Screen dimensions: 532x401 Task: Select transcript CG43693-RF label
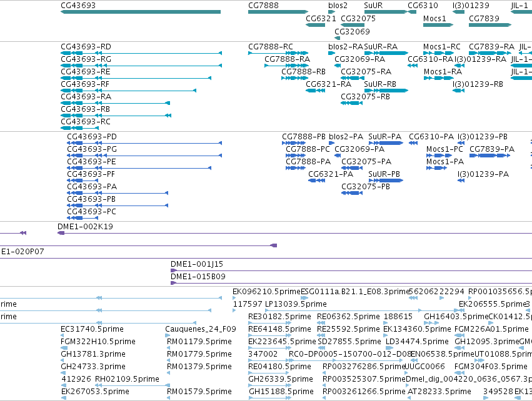point(85,84)
